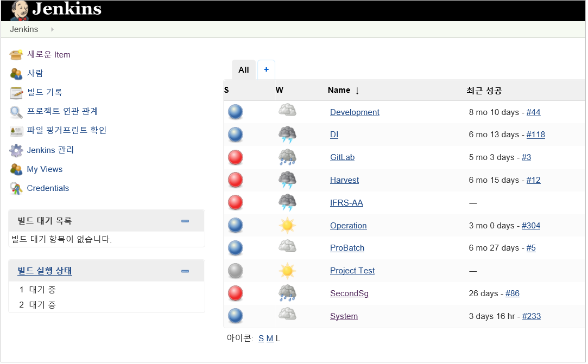Click the 파일 핑거프린트 확인 card icon
This screenshot has width=588, height=364.
[x=16, y=131]
